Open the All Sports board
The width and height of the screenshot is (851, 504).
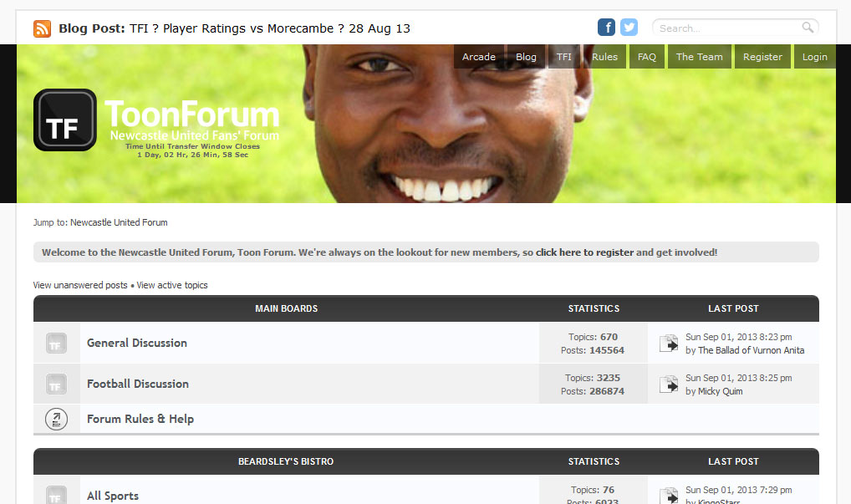[x=113, y=496]
